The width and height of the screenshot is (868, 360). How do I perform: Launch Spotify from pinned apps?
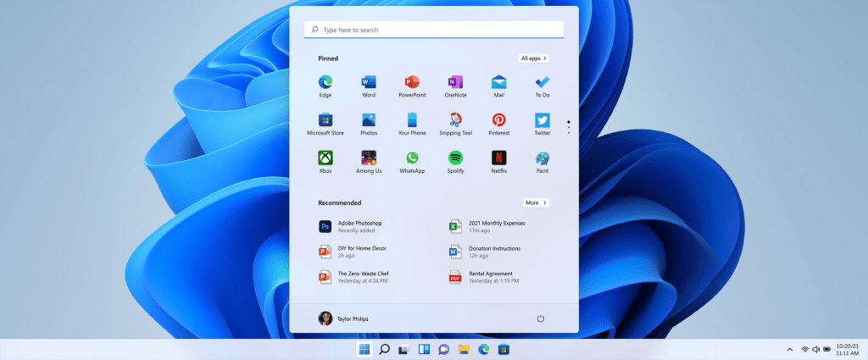click(x=455, y=162)
